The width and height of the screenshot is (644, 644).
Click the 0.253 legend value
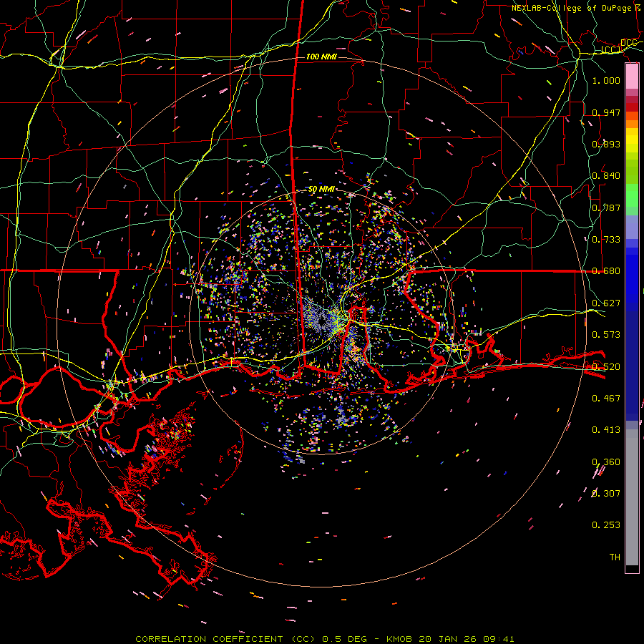pos(606,525)
